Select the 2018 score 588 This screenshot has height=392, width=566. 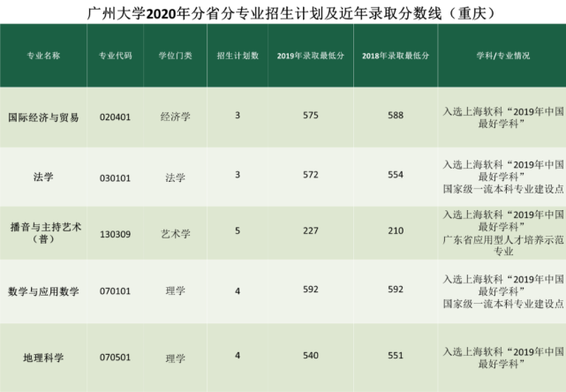click(x=396, y=115)
